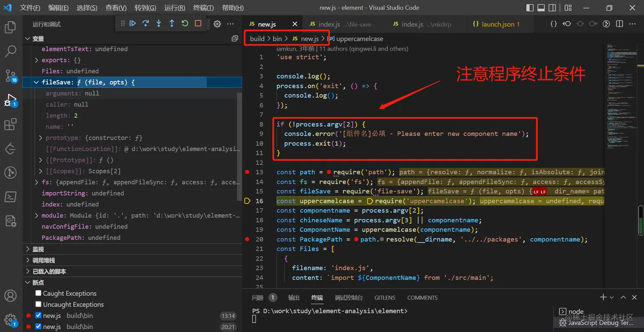This screenshot has width=644, height=332.
Task: Expand the prototype property
Action: (41, 138)
